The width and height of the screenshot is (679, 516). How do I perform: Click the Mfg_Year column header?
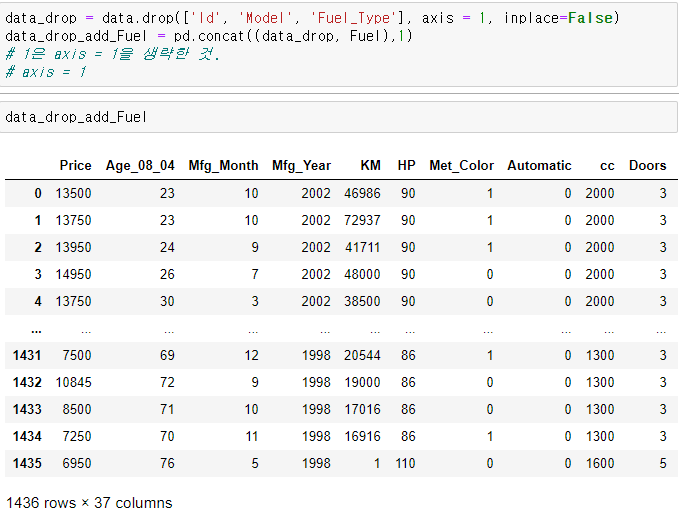click(x=301, y=165)
